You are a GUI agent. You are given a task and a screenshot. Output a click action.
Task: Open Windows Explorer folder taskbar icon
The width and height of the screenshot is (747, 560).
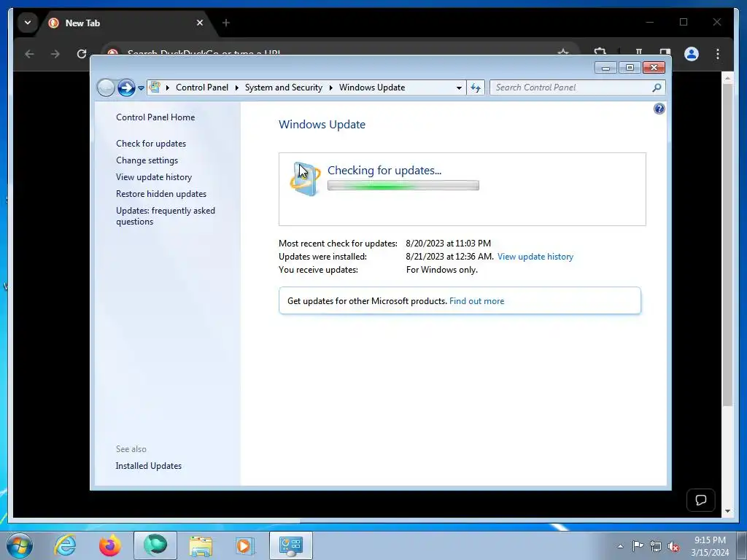pyautogui.click(x=201, y=545)
